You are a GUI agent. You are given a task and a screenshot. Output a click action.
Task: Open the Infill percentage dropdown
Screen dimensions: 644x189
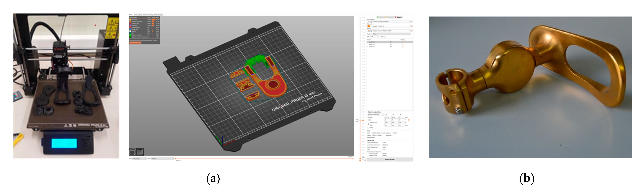pos(374,36)
